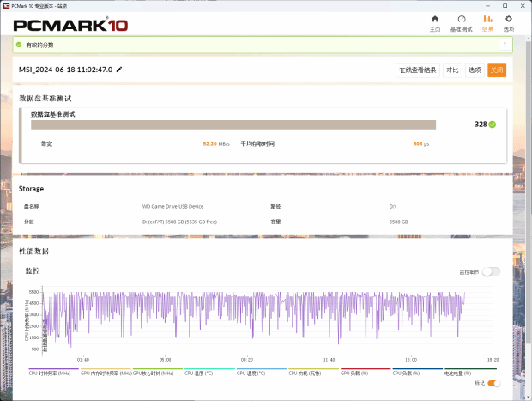Click the Compare (对比) button
Screen dimensions: 532x401
pyautogui.click(x=452, y=70)
